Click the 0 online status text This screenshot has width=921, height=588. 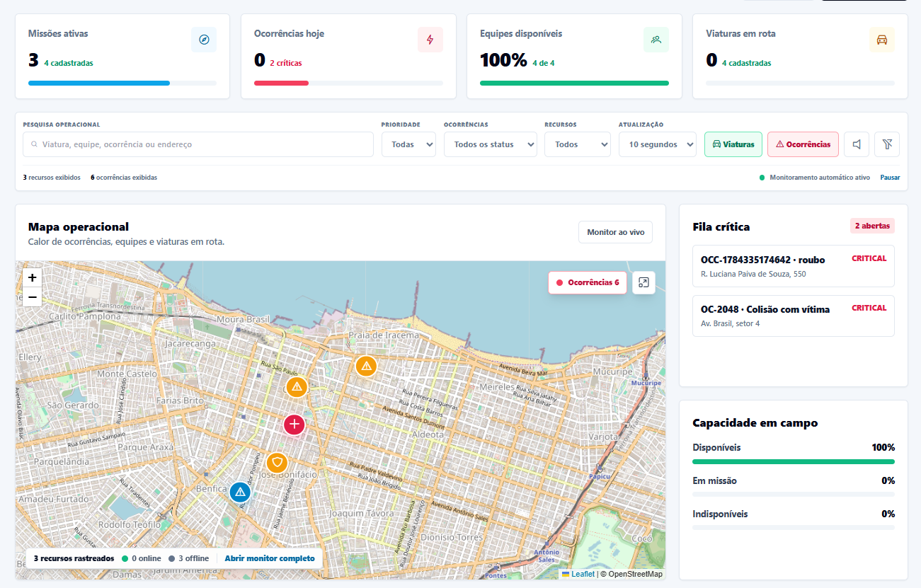142,558
